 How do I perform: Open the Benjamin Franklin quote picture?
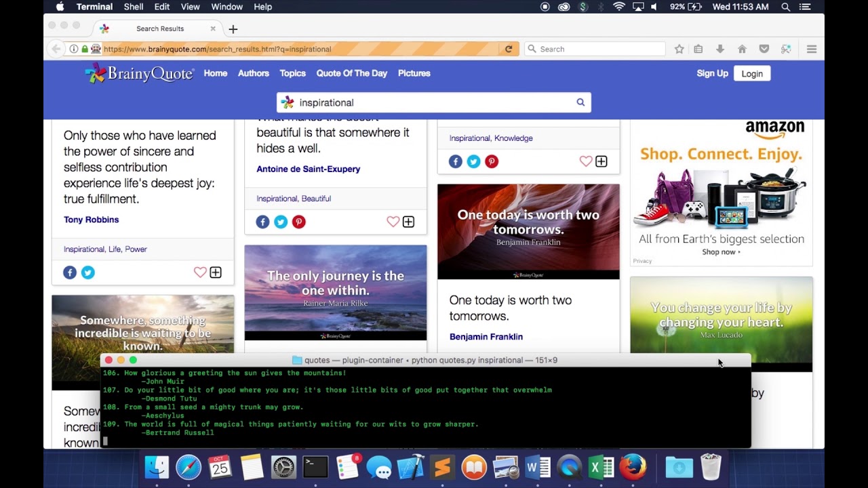click(528, 232)
